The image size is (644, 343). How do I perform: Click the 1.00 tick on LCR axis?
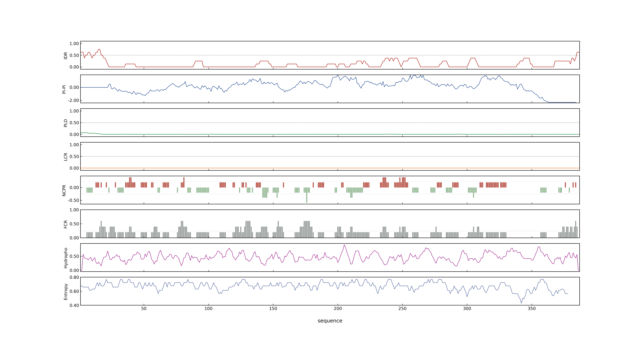[74, 145]
